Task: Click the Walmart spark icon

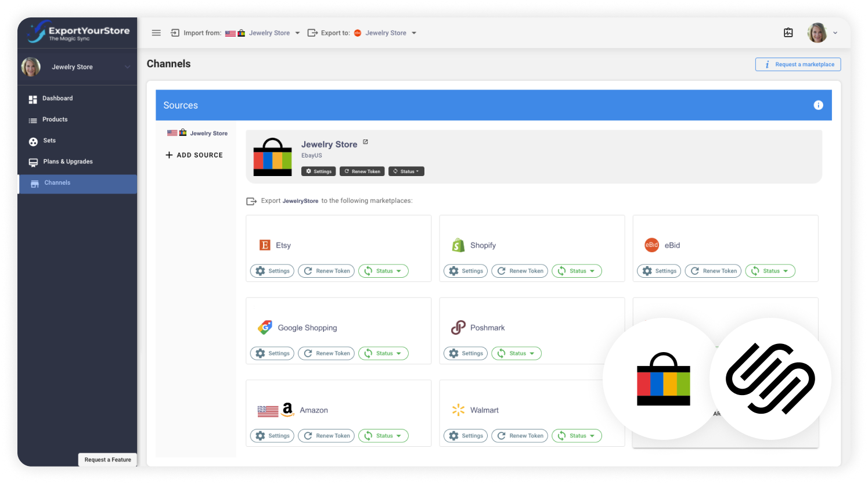Action: [458, 410]
